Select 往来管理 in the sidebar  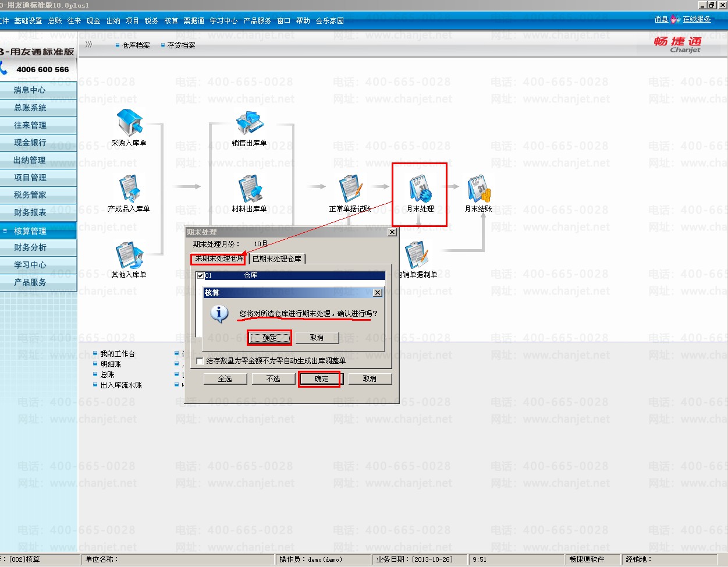[x=38, y=125]
